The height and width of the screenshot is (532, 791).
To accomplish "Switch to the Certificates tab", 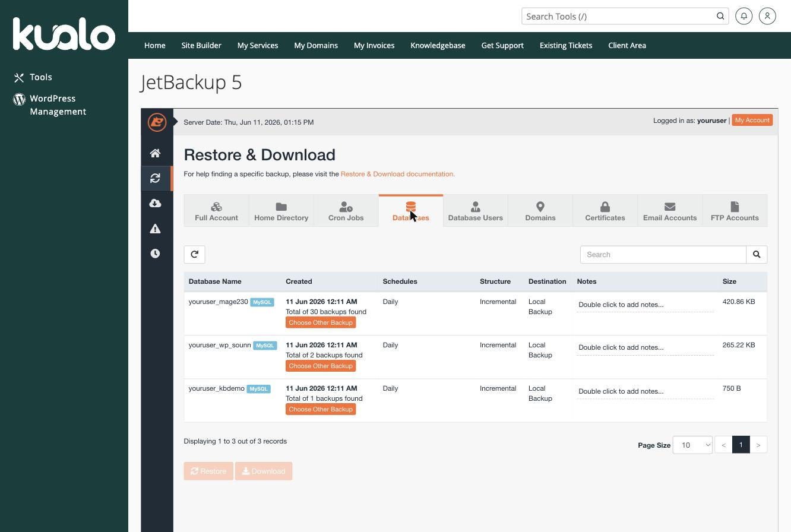I will (605, 211).
